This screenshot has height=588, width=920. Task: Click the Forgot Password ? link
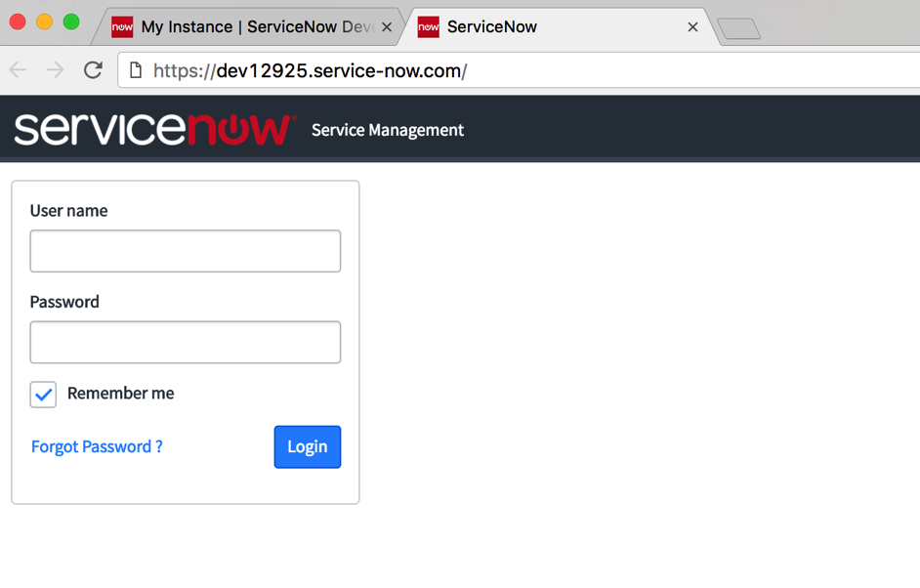(x=97, y=446)
